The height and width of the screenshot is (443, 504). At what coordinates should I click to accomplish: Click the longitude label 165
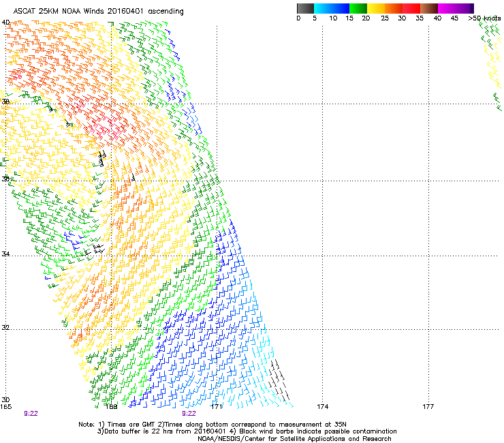5,407
